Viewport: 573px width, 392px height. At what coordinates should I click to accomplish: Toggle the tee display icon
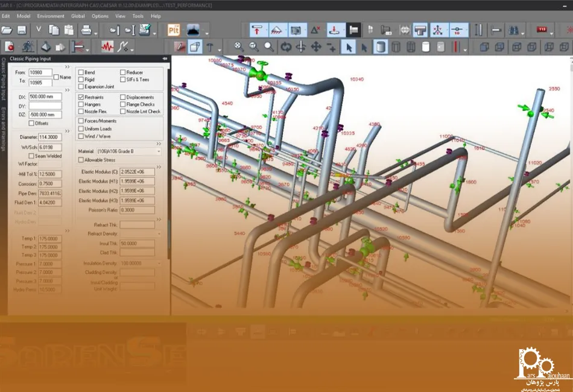point(420,30)
